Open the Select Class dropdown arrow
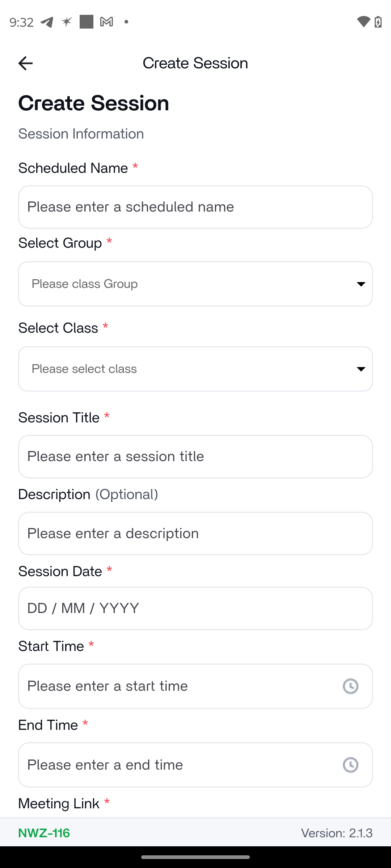 pyautogui.click(x=361, y=369)
